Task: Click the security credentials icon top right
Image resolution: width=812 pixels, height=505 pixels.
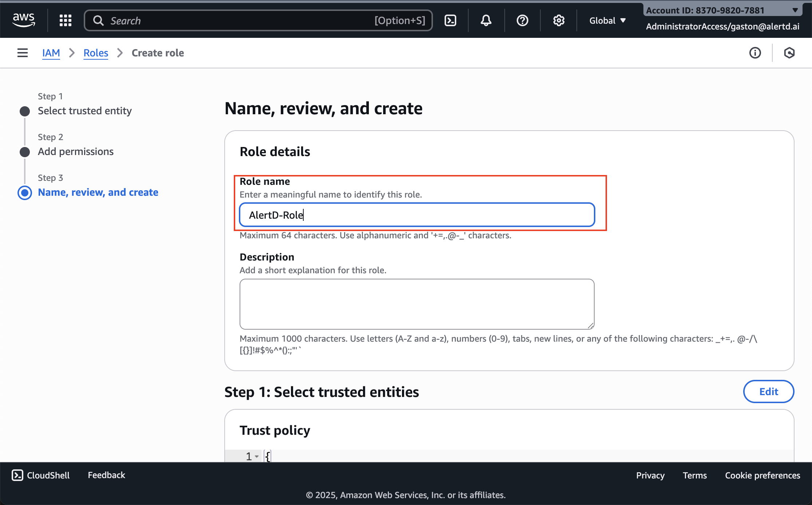Action: click(x=789, y=53)
